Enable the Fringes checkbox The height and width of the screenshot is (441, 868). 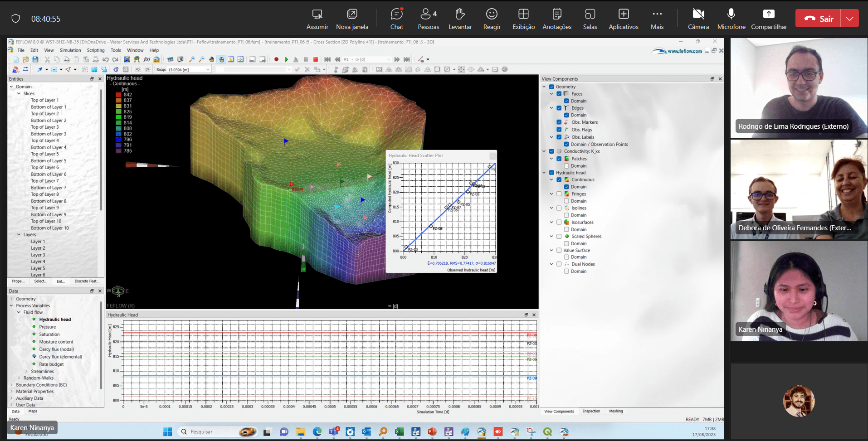559,194
